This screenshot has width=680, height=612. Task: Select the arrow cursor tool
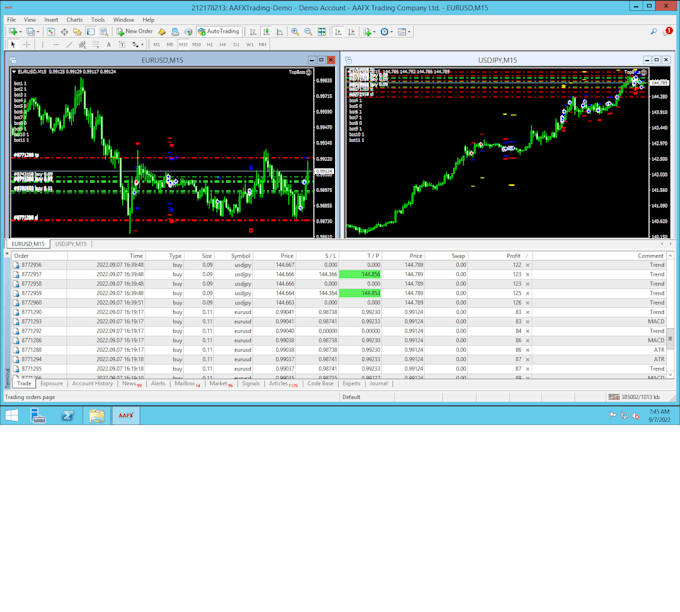[x=13, y=44]
